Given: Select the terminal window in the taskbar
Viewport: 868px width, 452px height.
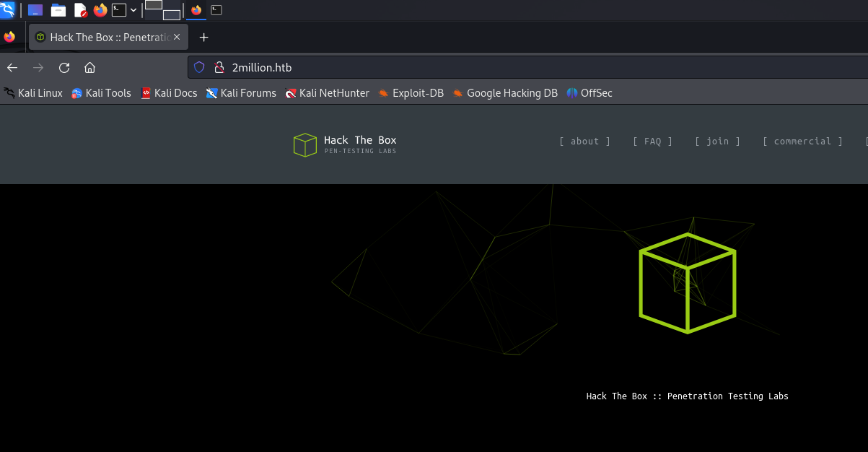Looking at the screenshot, I should coord(216,10).
